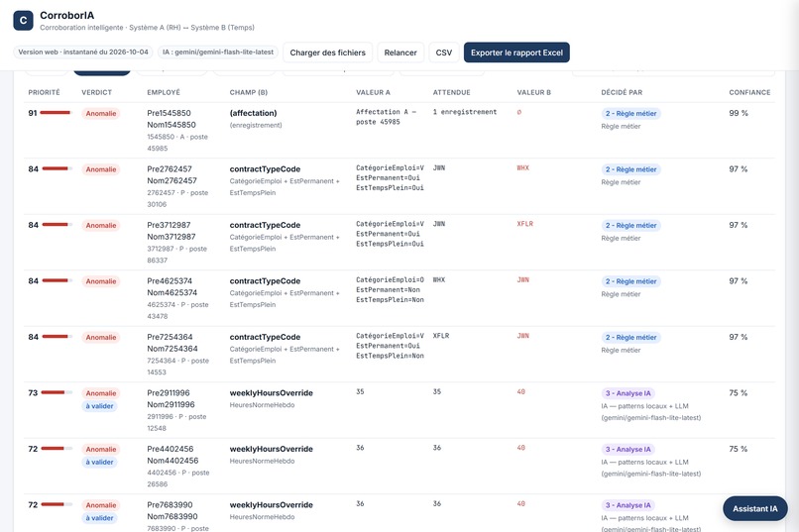The image size is (799, 532).
Task: Relaunch analysis with the Relancer button
Action: tap(400, 53)
